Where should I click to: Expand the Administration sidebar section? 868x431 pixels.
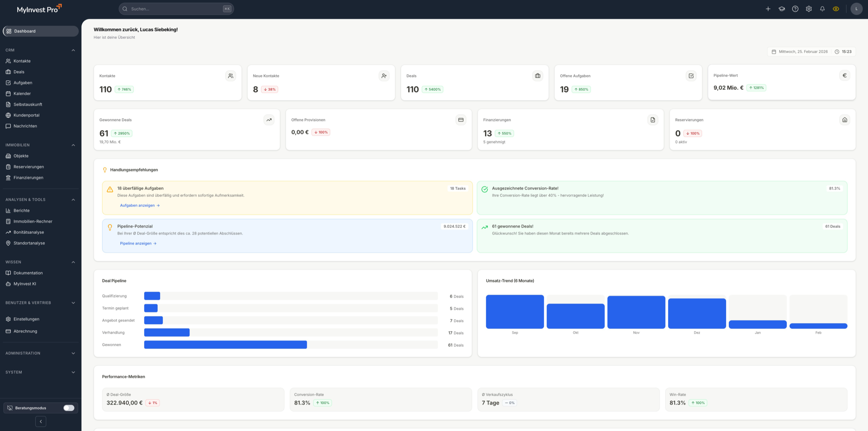coord(73,353)
